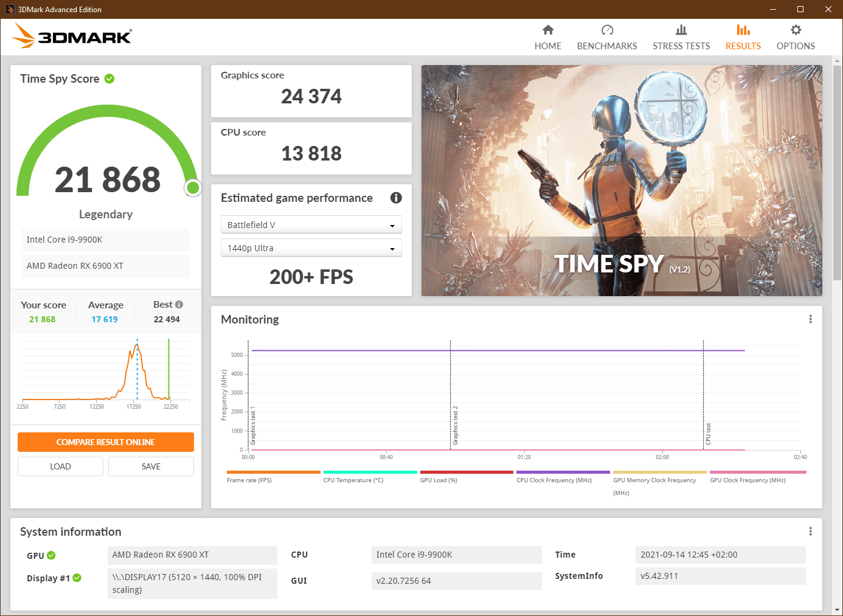Open the HOME tab
Image resolution: width=843 pixels, height=616 pixels.
tap(548, 37)
